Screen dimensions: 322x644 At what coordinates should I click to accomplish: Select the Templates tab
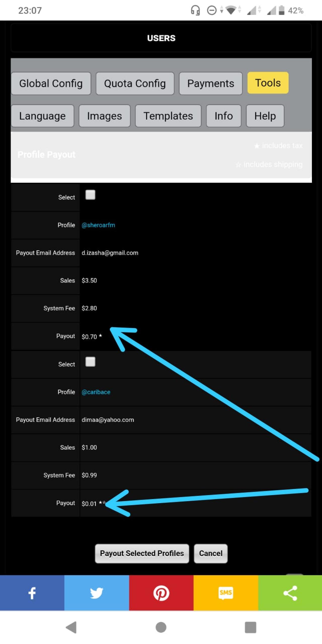pyautogui.click(x=168, y=116)
